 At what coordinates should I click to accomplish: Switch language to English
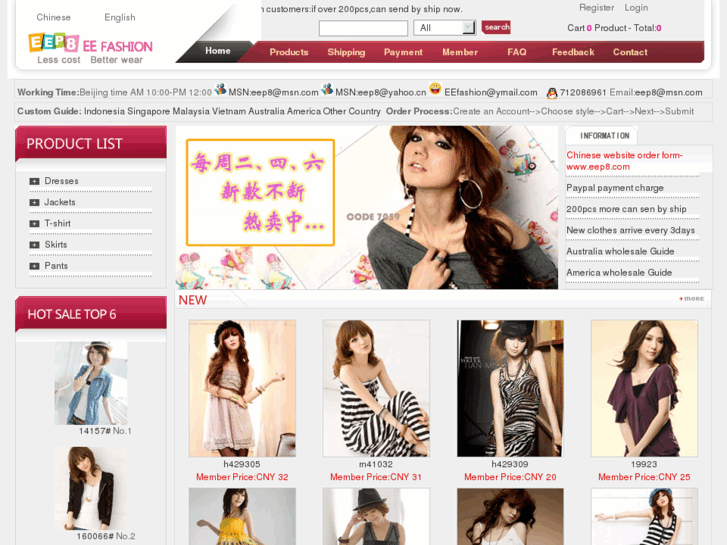pos(120,18)
